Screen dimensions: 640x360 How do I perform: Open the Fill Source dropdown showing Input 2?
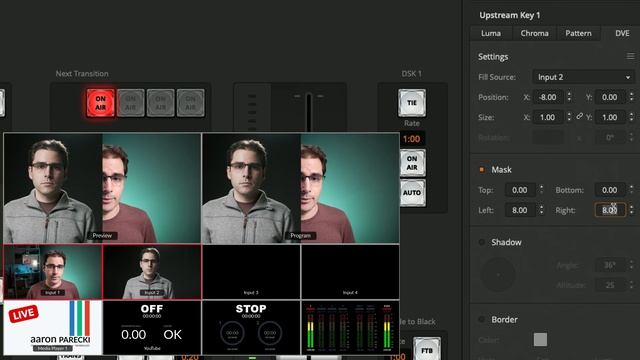point(583,77)
